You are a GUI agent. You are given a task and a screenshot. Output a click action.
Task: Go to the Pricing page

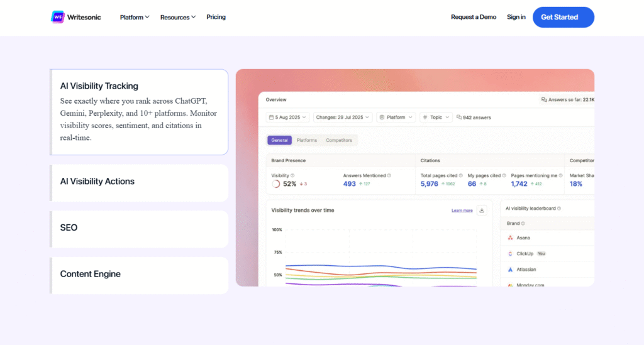tap(216, 17)
